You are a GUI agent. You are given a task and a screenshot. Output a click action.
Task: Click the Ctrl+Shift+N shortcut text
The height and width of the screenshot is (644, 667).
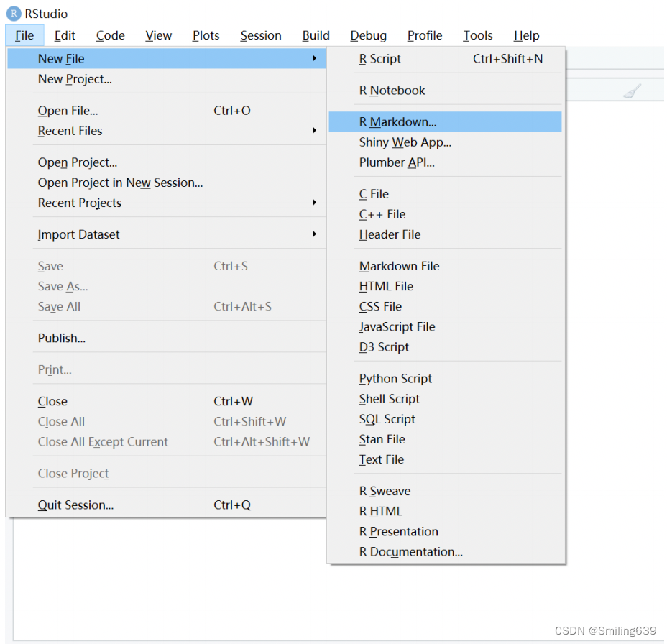(x=507, y=59)
